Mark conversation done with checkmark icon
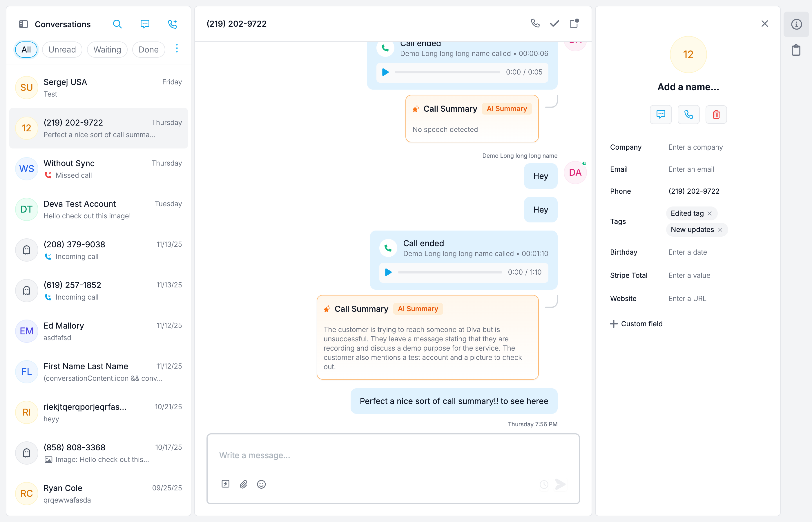Image resolution: width=812 pixels, height=522 pixels. point(554,23)
